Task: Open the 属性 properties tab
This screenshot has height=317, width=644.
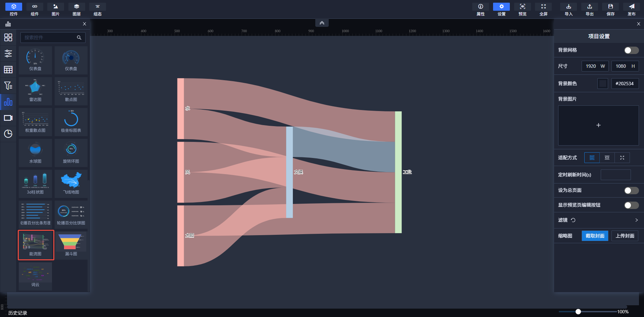Action: point(480,9)
